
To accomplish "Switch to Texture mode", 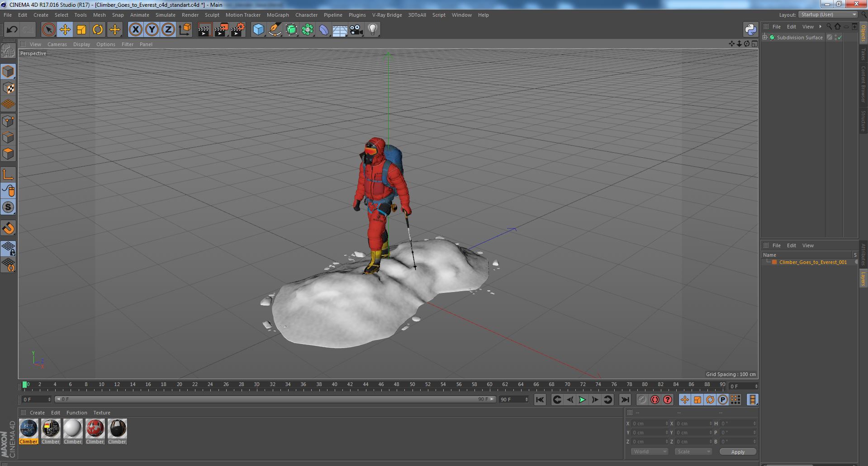I will (x=8, y=88).
